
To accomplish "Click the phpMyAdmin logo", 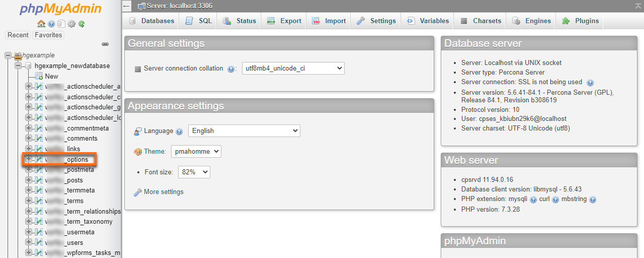I will pyautogui.click(x=60, y=9).
